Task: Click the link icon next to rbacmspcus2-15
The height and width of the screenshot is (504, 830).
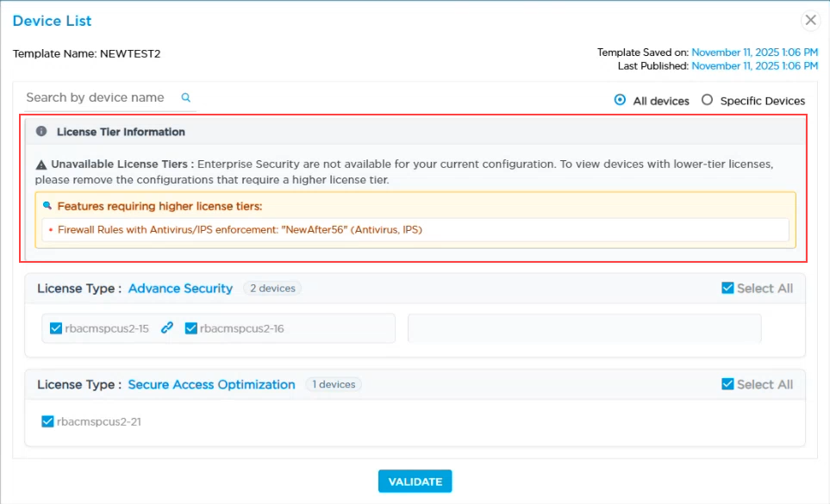Action: click(x=166, y=328)
